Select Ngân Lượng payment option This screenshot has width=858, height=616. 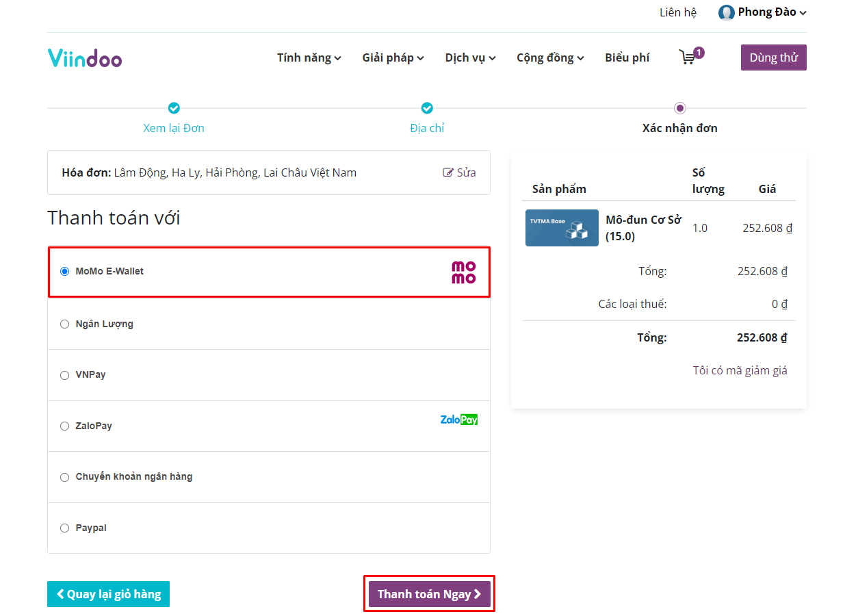65,324
